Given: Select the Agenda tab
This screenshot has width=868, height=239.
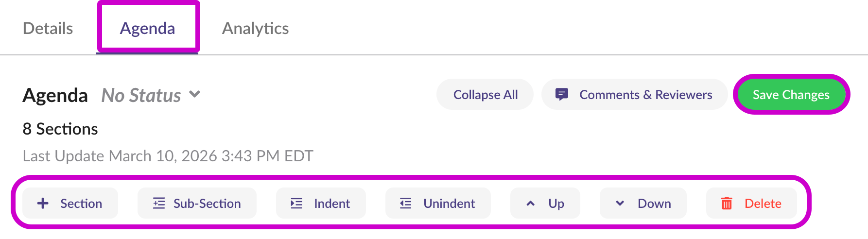Looking at the screenshot, I should click(147, 29).
